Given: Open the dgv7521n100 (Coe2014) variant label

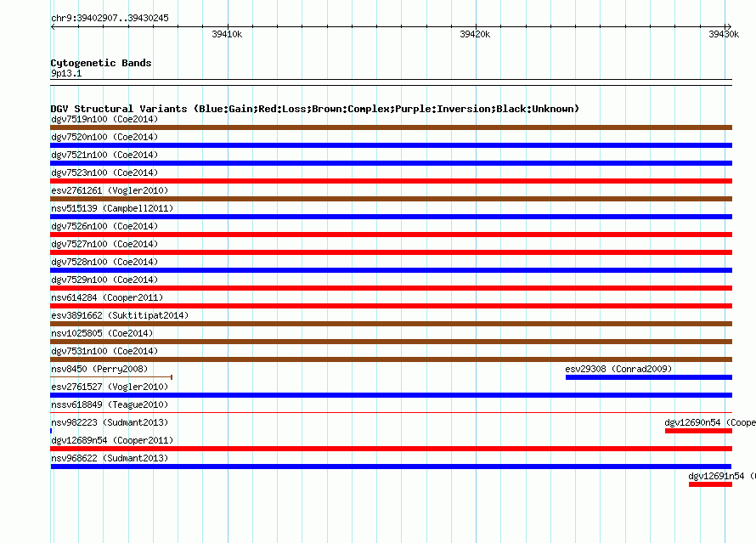Looking at the screenshot, I should click(x=104, y=155).
